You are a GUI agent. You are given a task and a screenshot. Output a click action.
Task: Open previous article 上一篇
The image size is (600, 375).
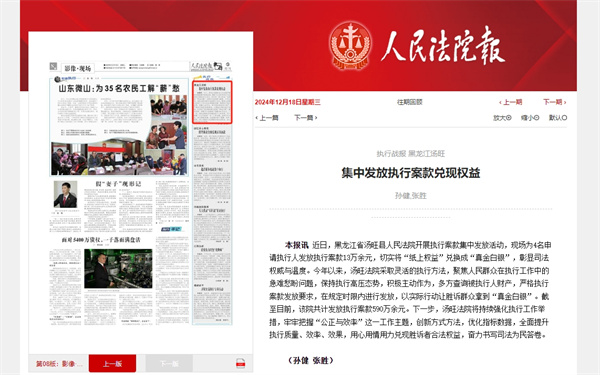click(x=267, y=118)
